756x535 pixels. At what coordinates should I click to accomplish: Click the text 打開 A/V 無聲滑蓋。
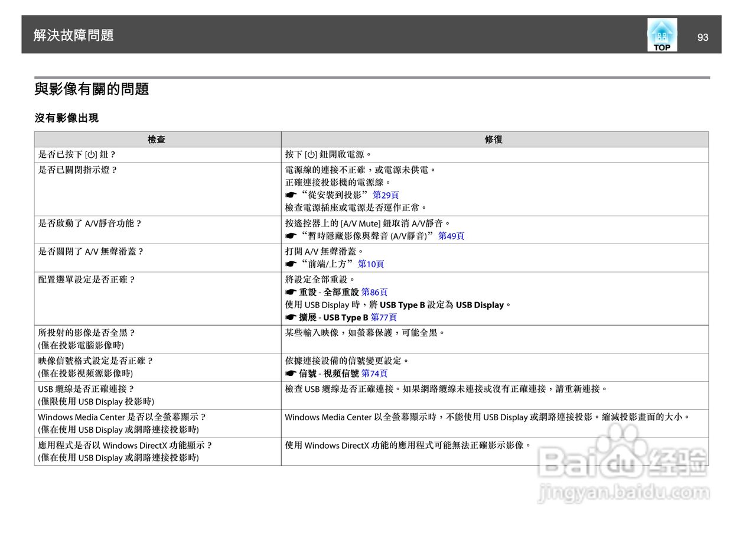tap(325, 252)
